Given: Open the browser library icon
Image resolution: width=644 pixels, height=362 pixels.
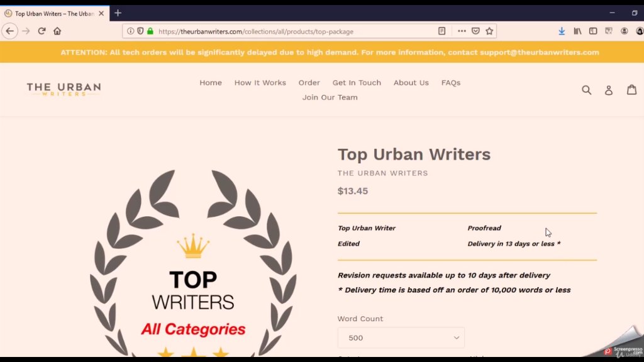Looking at the screenshot, I should coord(577,31).
